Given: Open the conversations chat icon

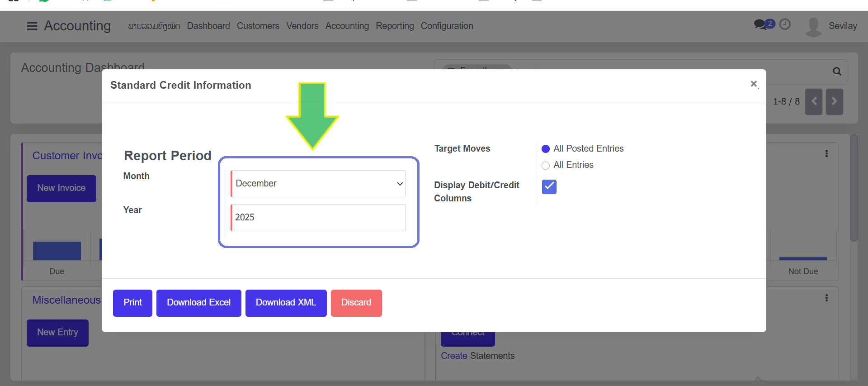Looking at the screenshot, I should tap(760, 24).
